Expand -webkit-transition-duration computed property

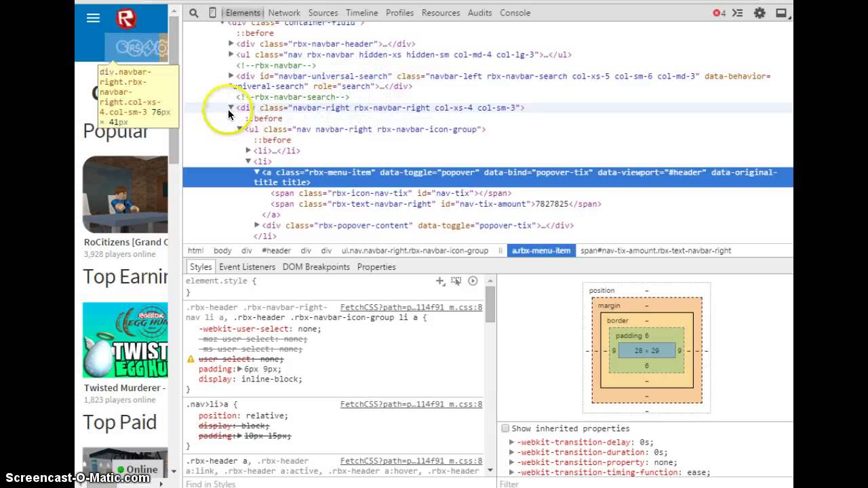coord(512,452)
